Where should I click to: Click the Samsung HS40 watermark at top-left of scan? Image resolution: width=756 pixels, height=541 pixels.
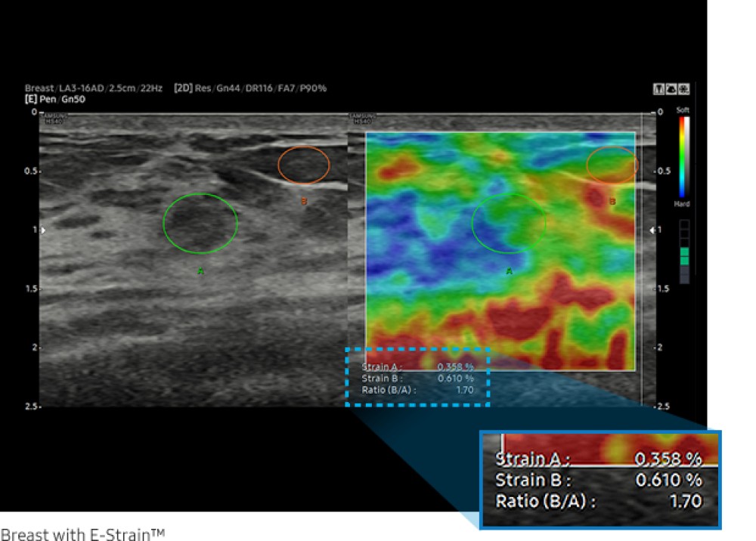(54, 116)
